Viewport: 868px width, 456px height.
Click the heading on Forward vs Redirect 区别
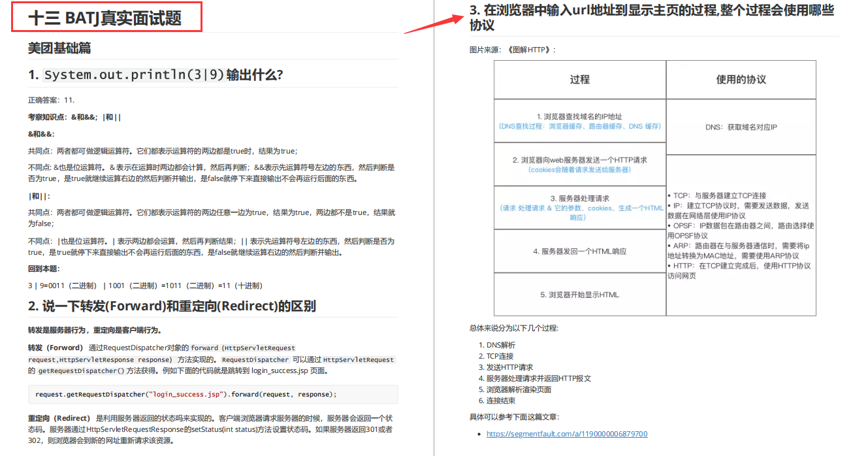click(x=172, y=306)
